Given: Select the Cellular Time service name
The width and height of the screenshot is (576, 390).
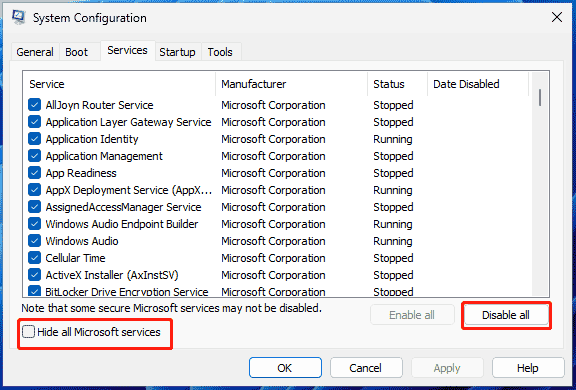Looking at the screenshot, I should point(75,258).
